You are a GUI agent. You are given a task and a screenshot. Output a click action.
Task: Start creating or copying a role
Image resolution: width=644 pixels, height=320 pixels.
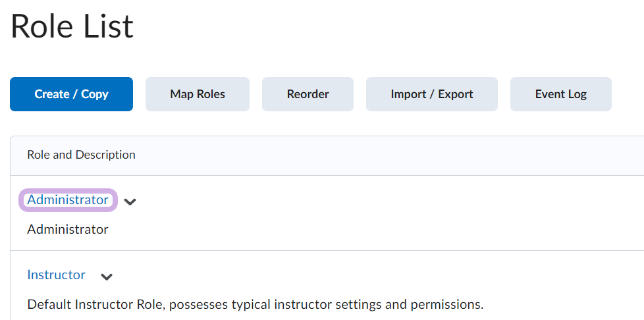[x=71, y=94]
